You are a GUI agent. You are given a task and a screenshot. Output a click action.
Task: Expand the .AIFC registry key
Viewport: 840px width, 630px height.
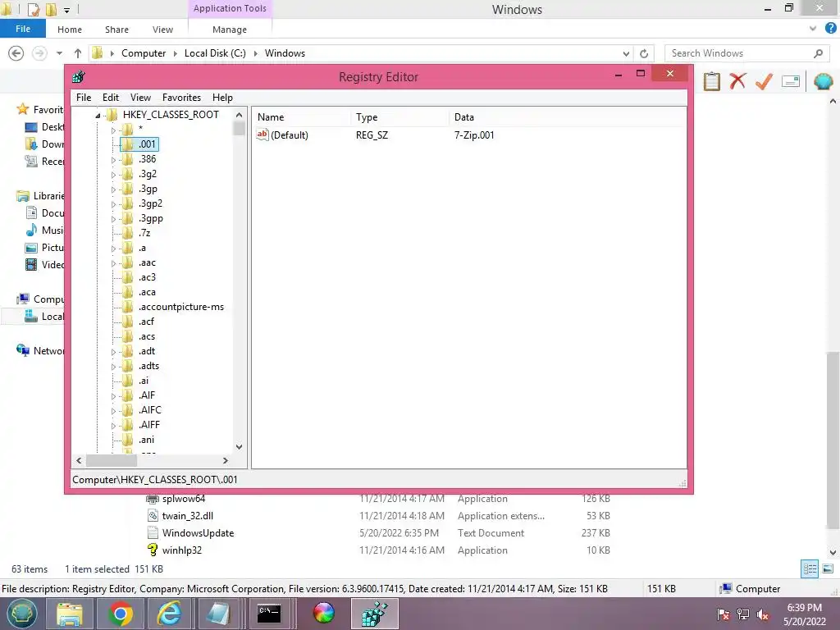pyautogui.click(x=113, y=411)
